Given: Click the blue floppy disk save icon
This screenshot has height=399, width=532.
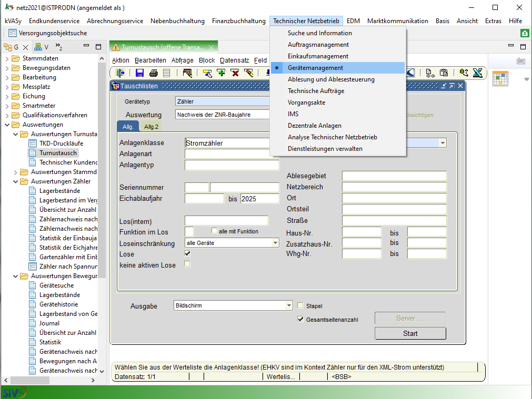Looking at the screenshot, I should (140, 73).
